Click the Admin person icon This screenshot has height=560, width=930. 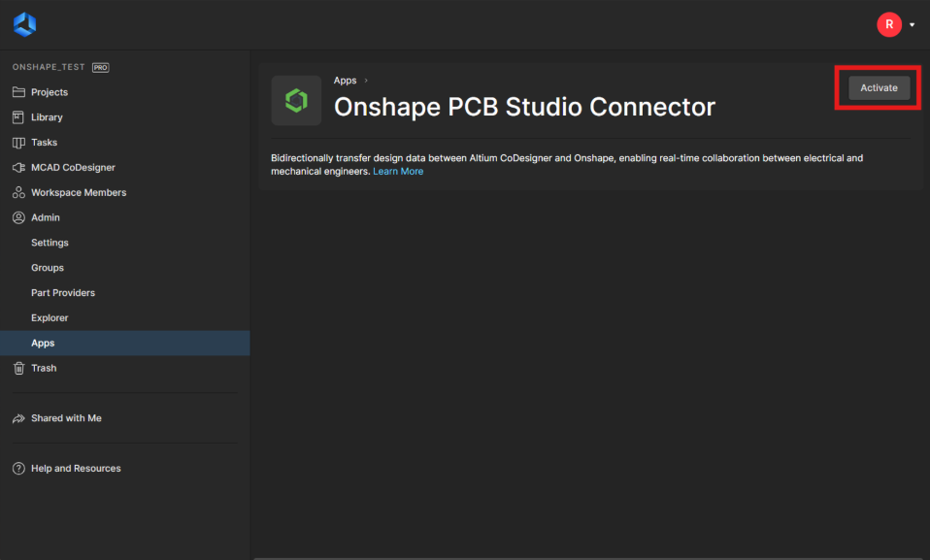pyautogui.click(x=19, y=217)
